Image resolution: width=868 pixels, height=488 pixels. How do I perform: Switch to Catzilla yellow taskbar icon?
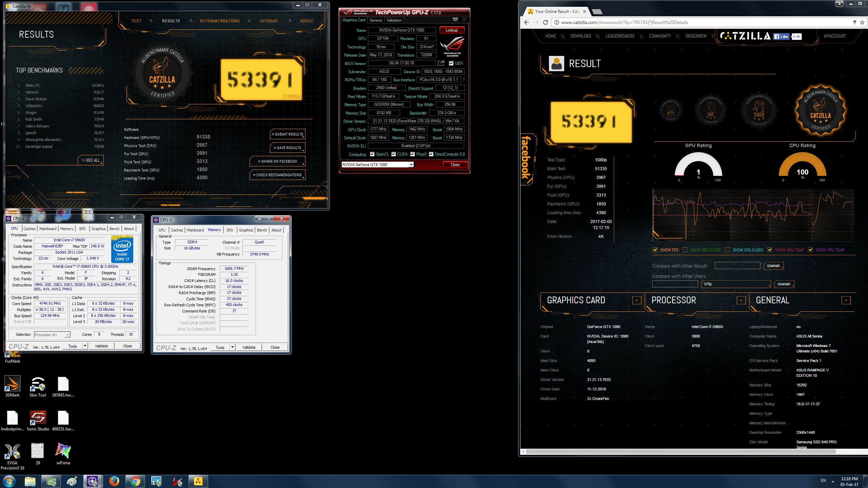coord(198,481)
